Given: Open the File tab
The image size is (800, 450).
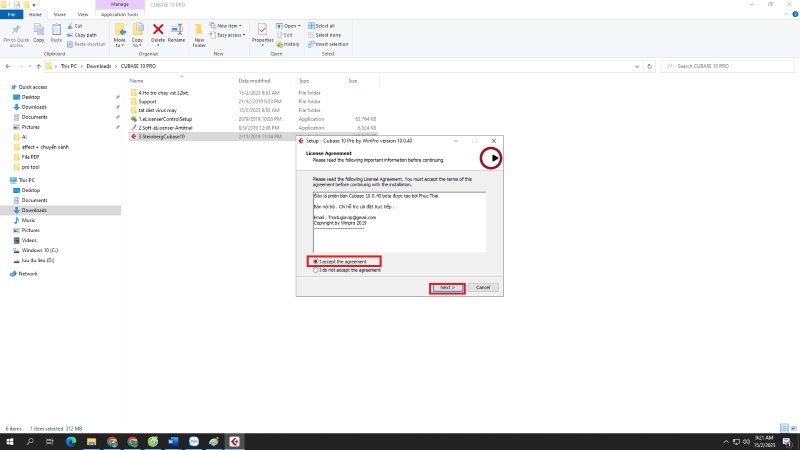Looking at the screenshot, I should (11, 14).
